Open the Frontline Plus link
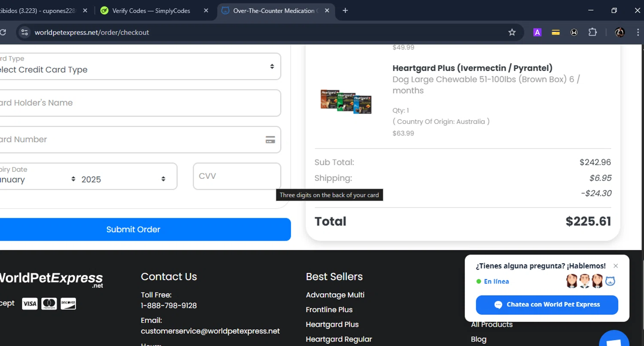 [x=329, y=309]
